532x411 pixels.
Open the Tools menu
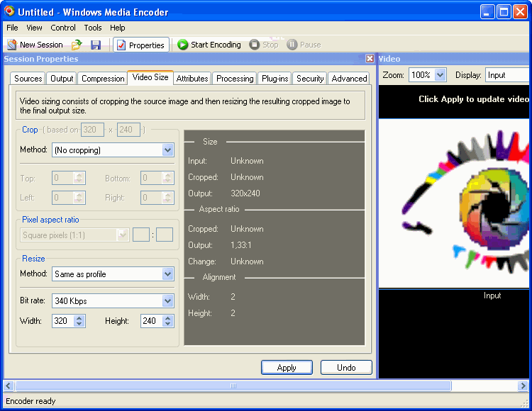tap(93, 28)
